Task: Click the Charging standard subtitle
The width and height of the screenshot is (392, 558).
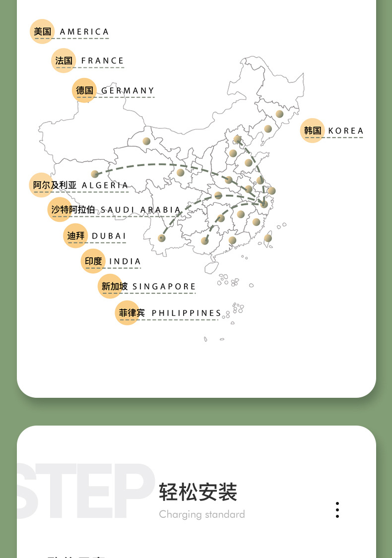Action: coord(202,514)
